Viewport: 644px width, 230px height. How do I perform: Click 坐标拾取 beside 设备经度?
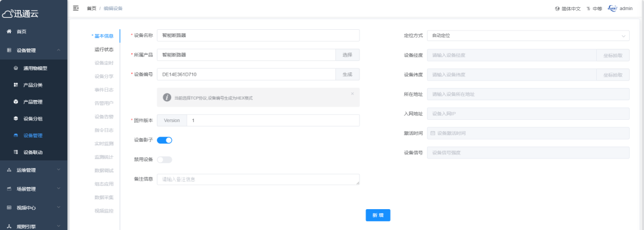[x=613, y=55]
